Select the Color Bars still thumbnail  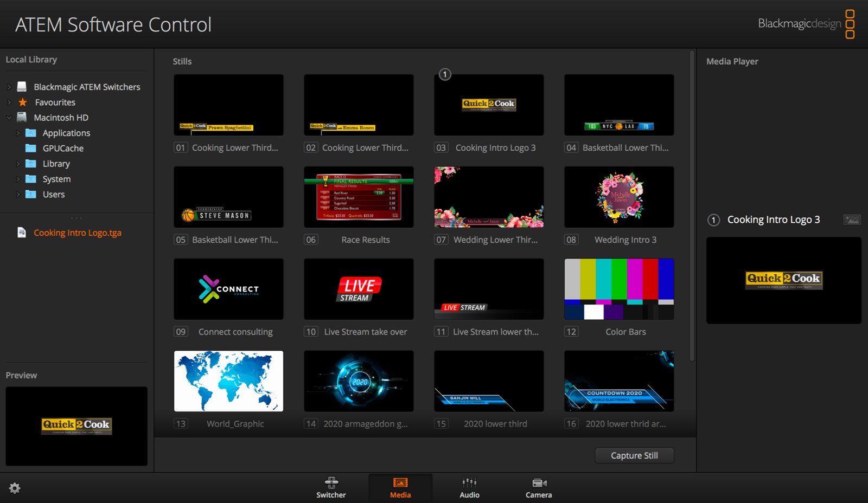618,289
